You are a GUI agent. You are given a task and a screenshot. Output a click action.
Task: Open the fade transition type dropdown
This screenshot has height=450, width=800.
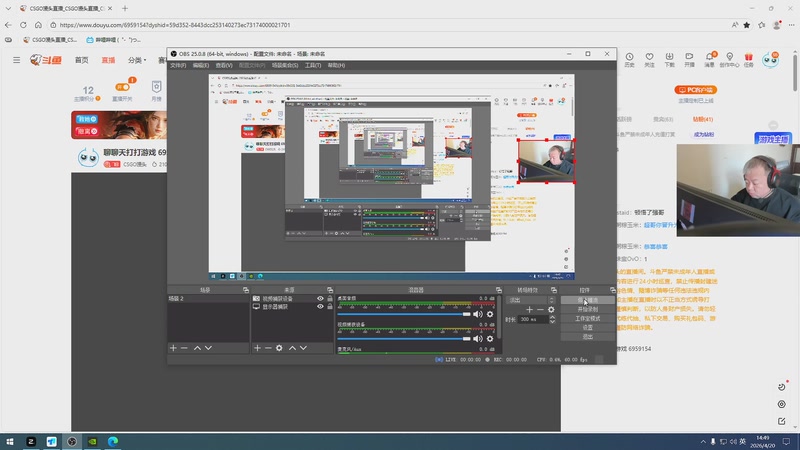pyautogui.click(x=531, y=300)
